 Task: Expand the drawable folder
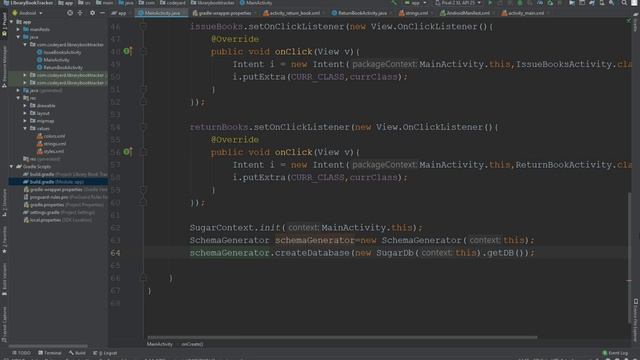point(25,106)
